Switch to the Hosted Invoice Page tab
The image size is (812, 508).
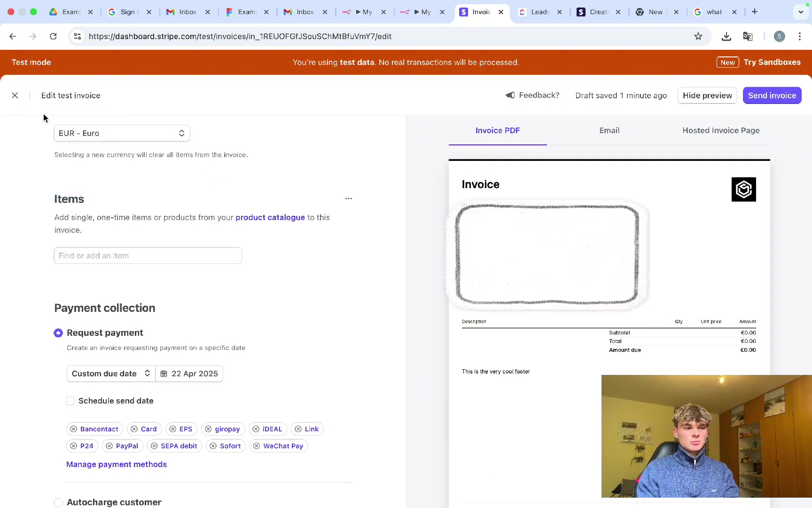point(721,130)
